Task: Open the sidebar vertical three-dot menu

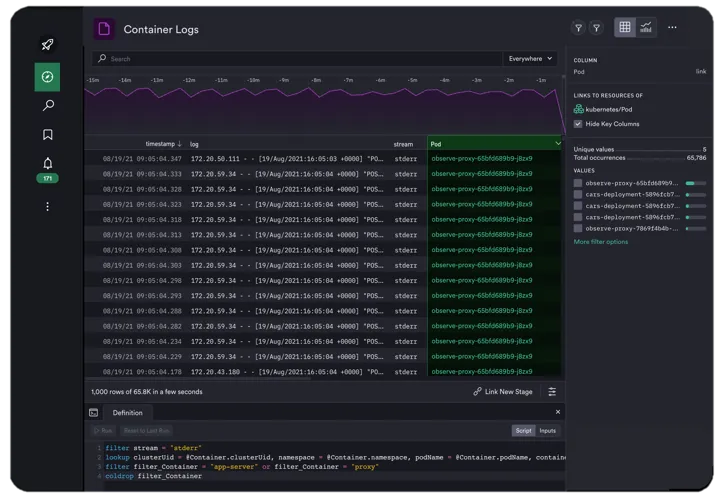Action: (x=47, y=207)
